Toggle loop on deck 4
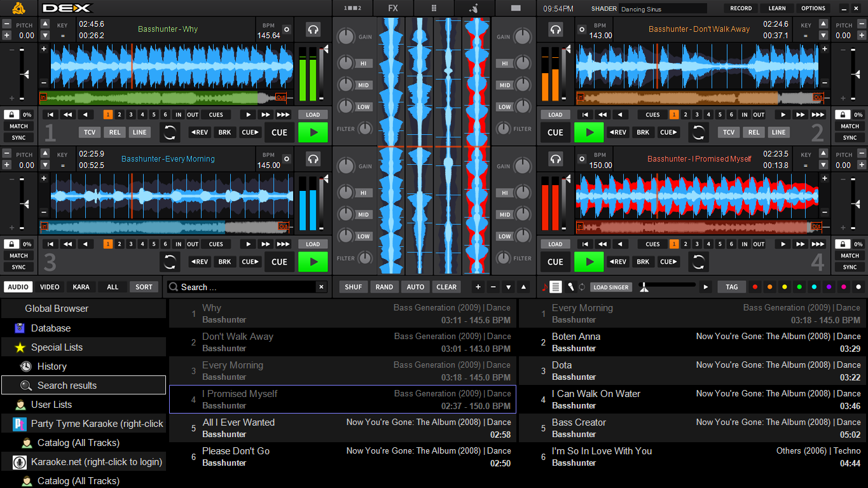The width and height of the screenshot is (868, 488). pos(698,261)
